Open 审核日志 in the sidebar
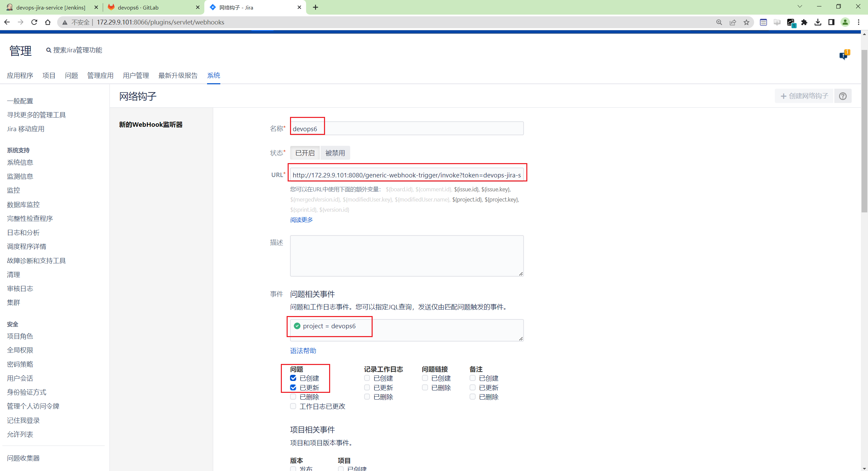Screen dimensions: 868x471 20,289
